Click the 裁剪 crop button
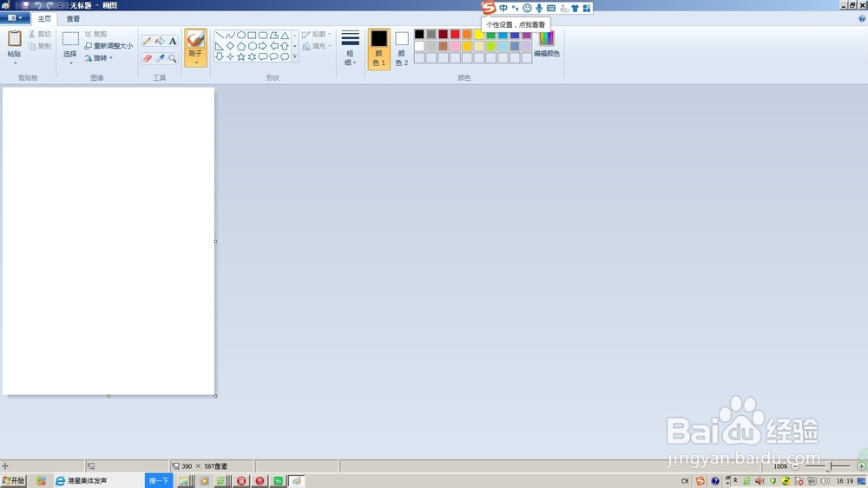Viewport: 868px width, 488px height. pyautogui.click(x=95, y=35)
